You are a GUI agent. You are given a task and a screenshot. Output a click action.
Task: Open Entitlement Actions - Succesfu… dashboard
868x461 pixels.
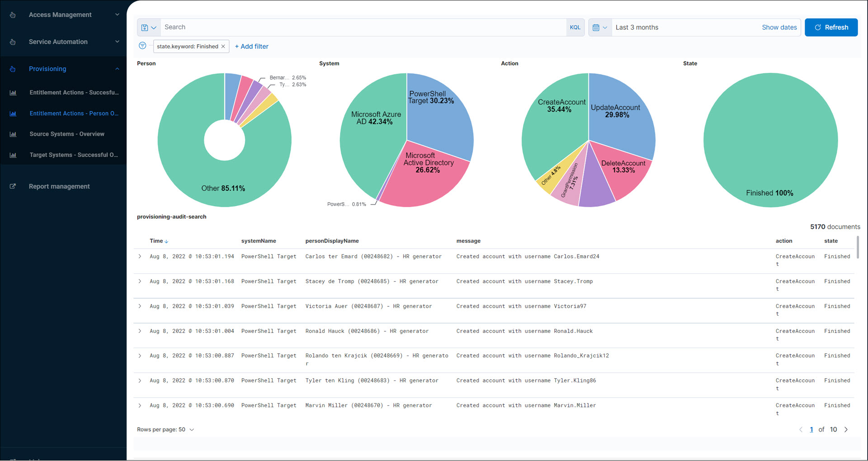click(x=74, y=93)
